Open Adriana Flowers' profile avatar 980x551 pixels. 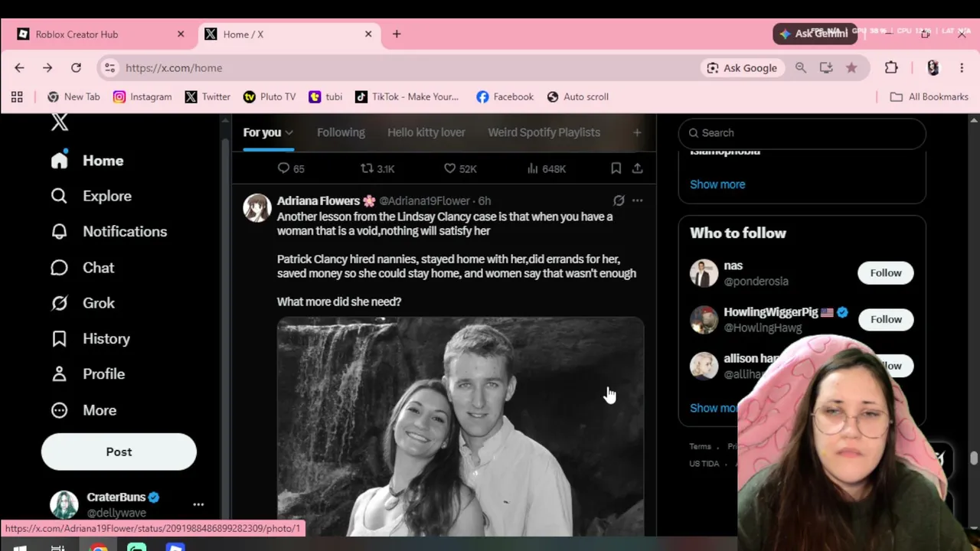(257, 207)
